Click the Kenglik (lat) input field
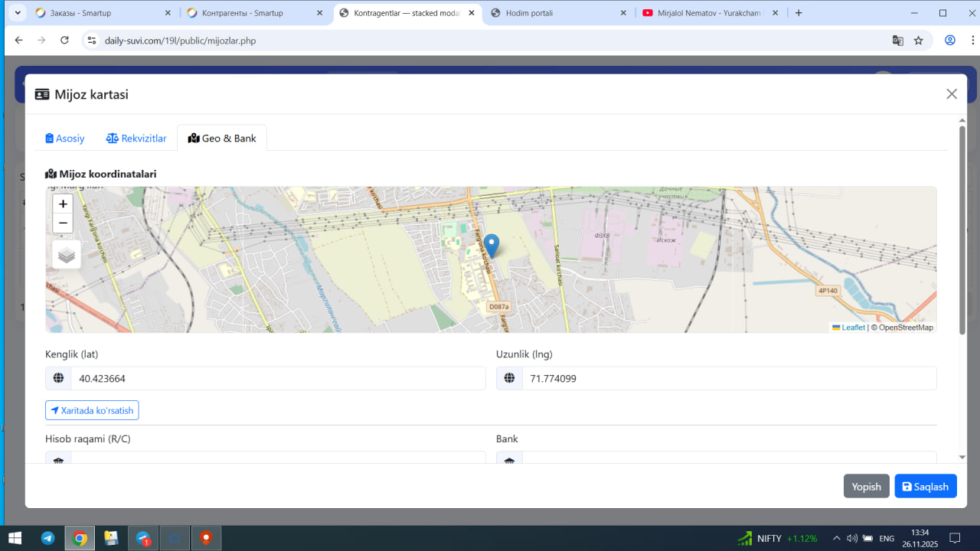Image resolution: width=980 pixels, height=551 pixels. [277, 379]
